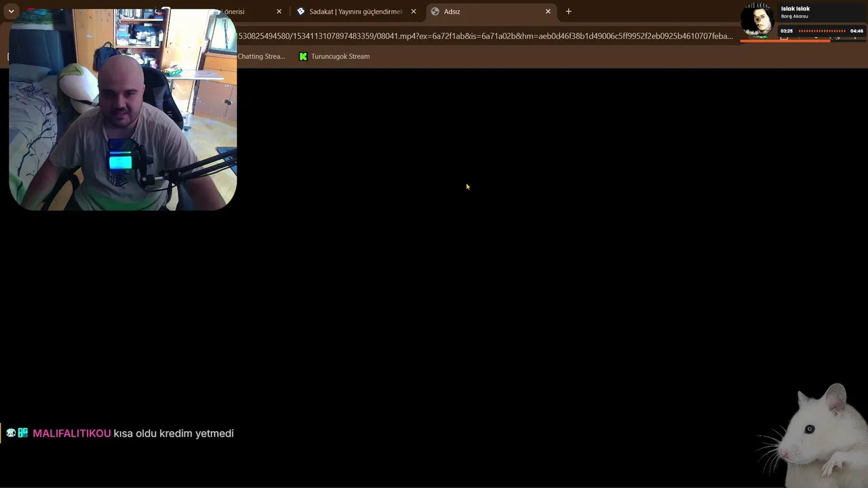Click the Islak Islak song title
Viewport: 868px width, 488px height.
pos(795,9)
